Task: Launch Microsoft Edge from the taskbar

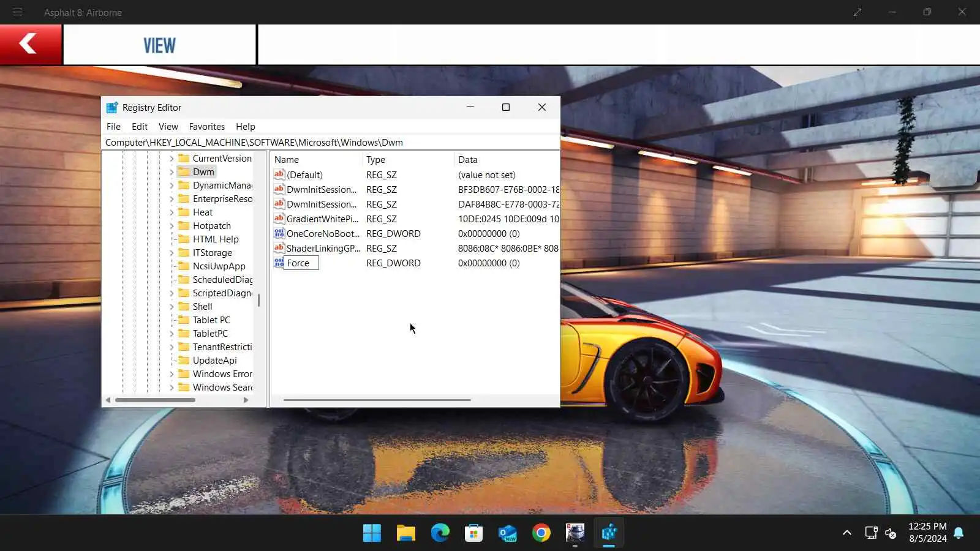Action: [x=440, y=533]
